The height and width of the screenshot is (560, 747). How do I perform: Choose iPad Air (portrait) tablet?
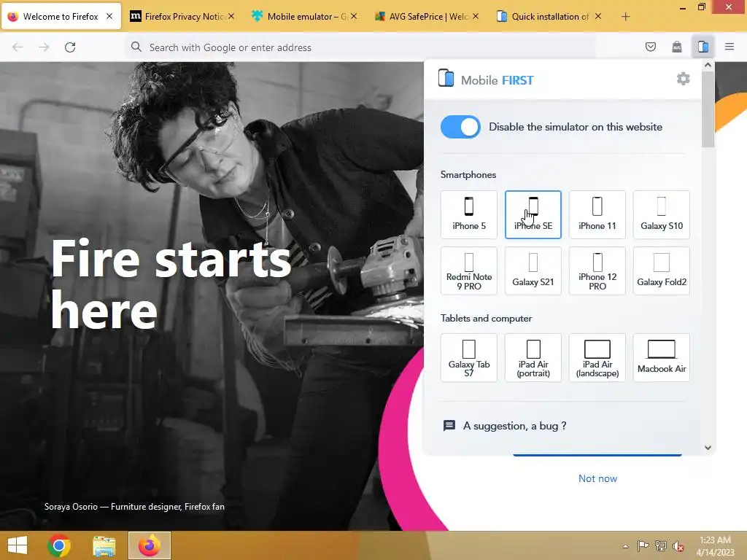pos(533,357)
